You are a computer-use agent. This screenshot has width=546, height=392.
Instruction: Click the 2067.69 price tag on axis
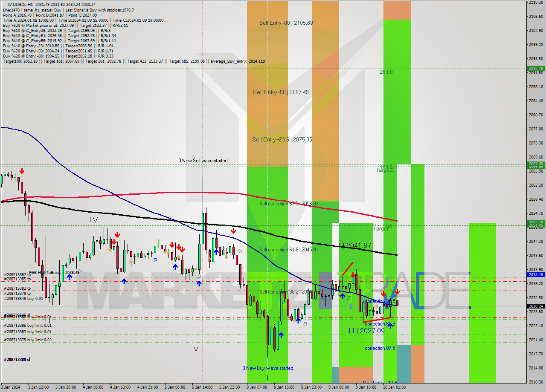(536, 164)
